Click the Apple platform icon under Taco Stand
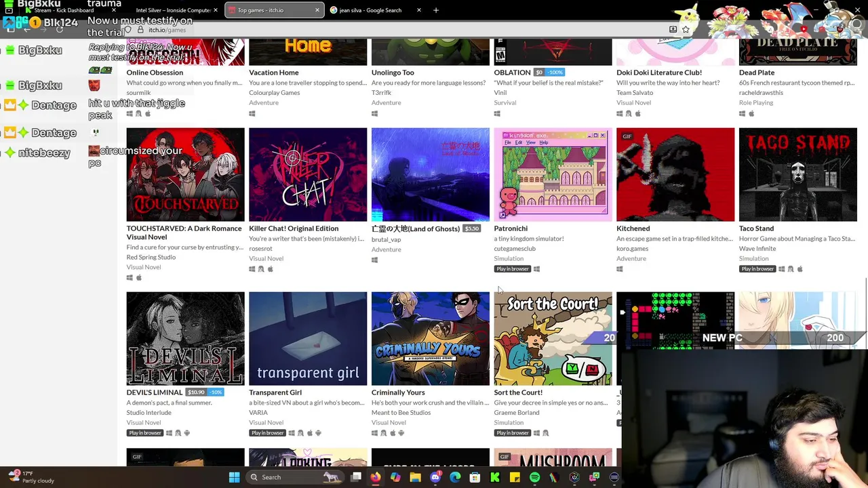The height and width of the screenshot is (488, 868). click(800, 269)
